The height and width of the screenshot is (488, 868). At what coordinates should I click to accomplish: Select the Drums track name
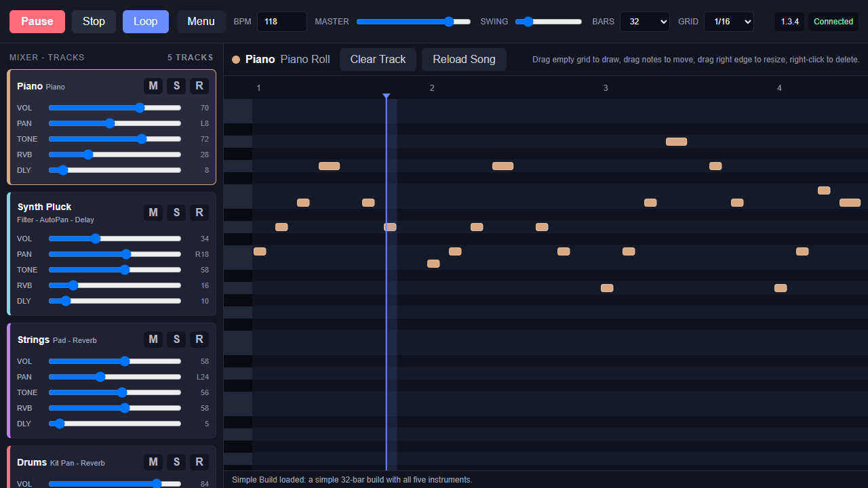[32, 462]
